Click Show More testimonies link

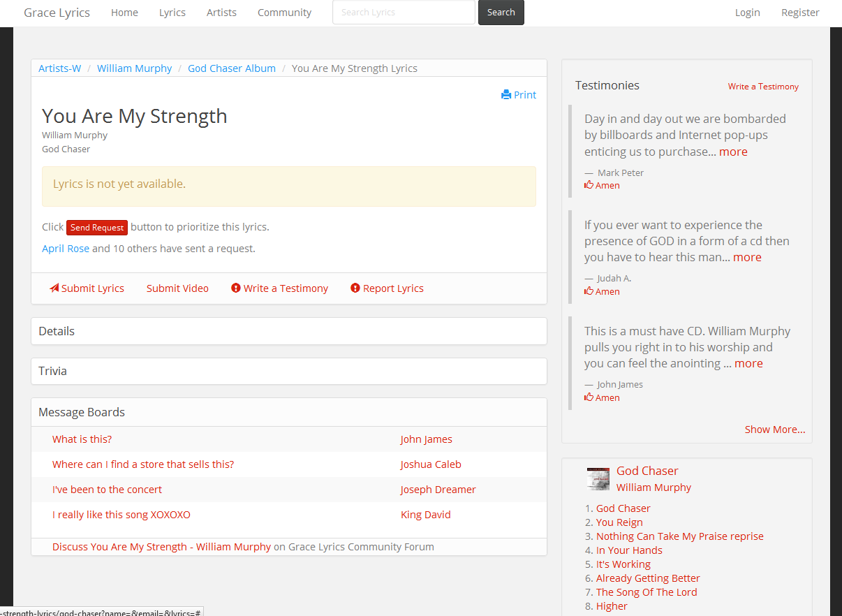774,430
